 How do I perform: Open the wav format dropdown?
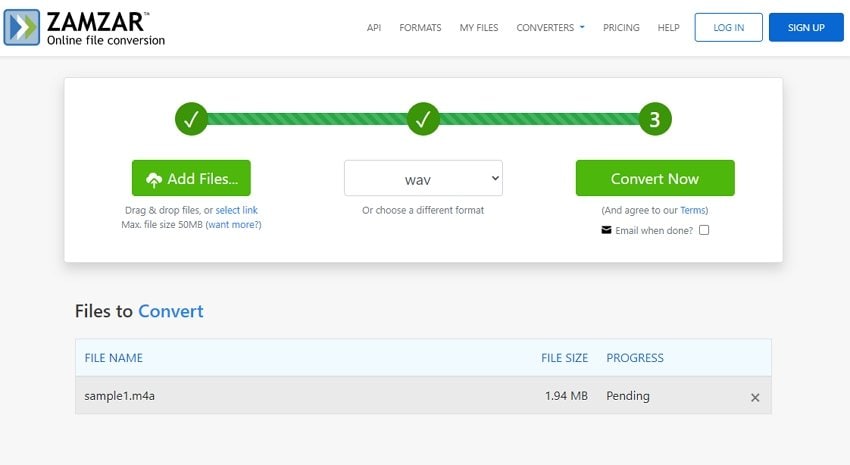click(x=423, y=178)
